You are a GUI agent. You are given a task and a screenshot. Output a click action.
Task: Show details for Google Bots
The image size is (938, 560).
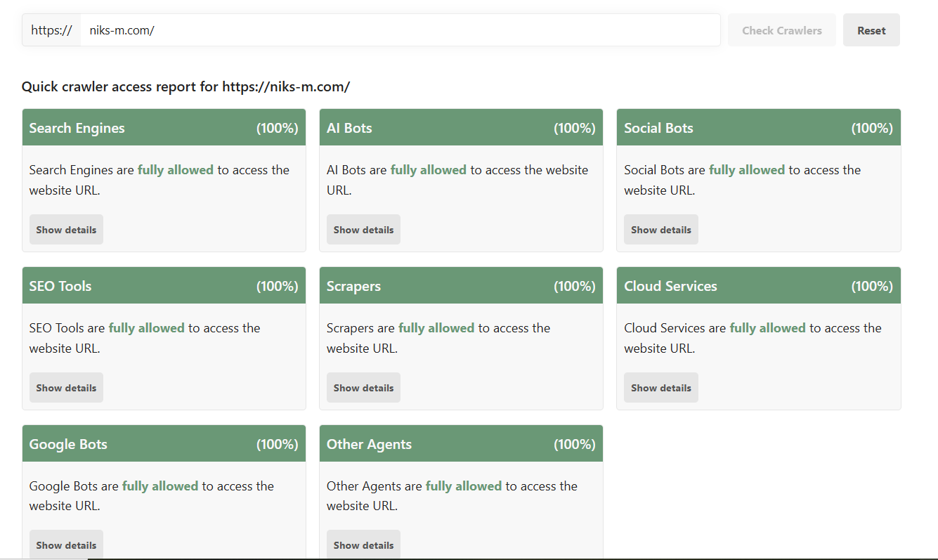tap(66, 545)
